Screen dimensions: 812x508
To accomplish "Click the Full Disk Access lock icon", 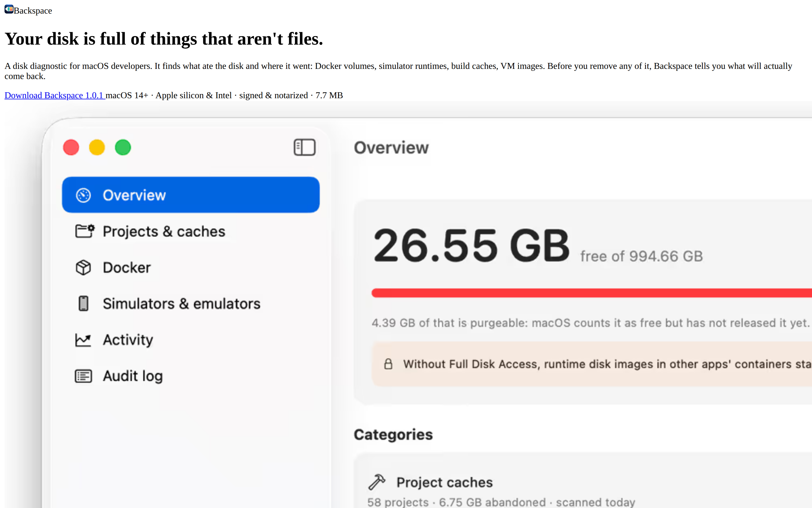I will (388, 364).
